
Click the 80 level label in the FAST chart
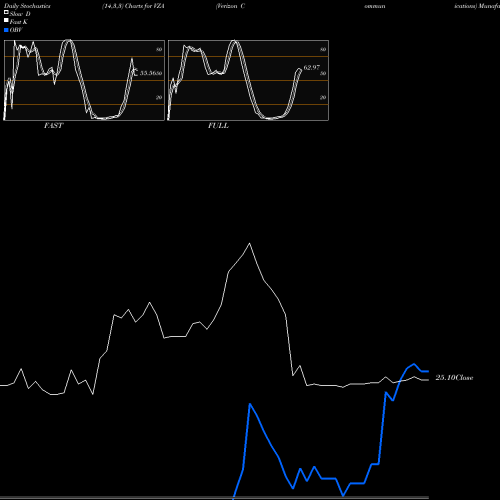(159, 49)
